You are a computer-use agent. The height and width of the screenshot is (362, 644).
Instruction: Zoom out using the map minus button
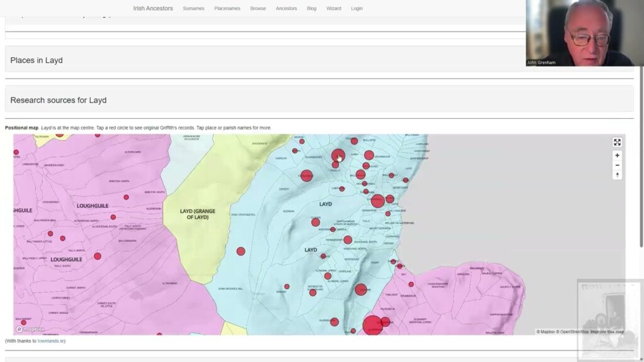pos(617,165)
